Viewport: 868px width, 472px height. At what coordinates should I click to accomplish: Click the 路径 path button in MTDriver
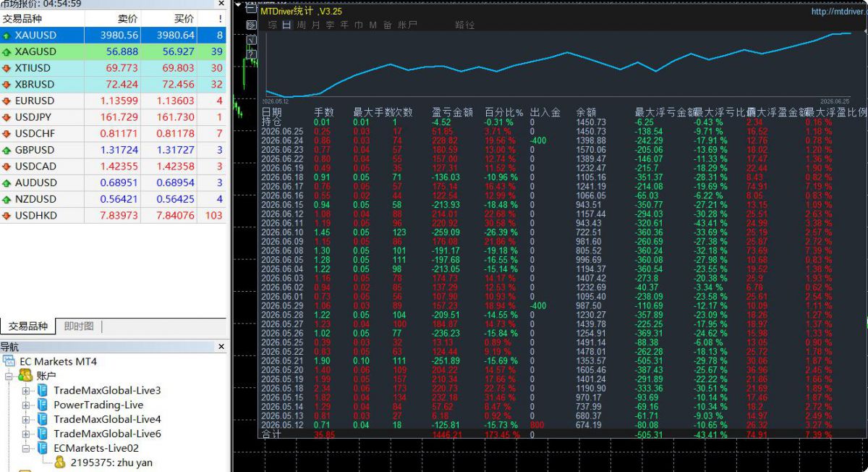465,25
